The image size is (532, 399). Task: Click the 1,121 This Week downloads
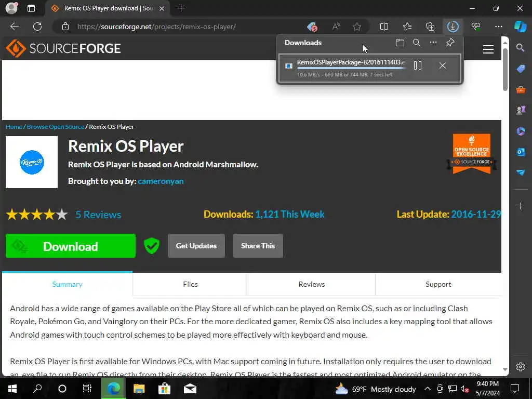pyautogui.click(x=290, y=215)
